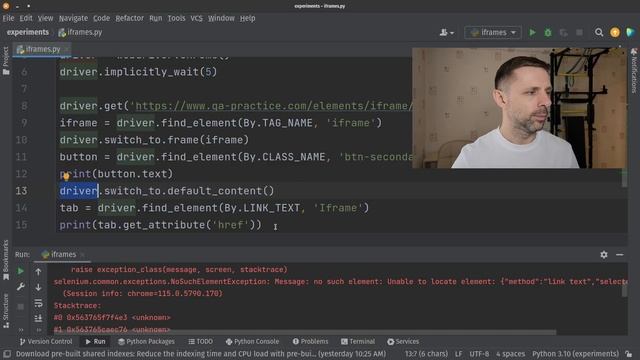Open the Services tool window
Screen dimensions: 640x360
click(x=403, y=342)
